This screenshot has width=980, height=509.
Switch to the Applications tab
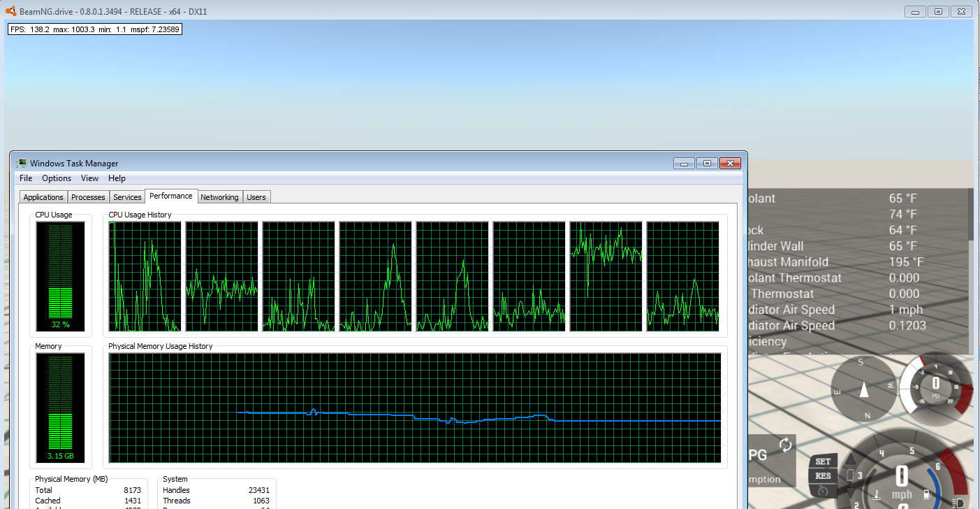click(44, 197)
